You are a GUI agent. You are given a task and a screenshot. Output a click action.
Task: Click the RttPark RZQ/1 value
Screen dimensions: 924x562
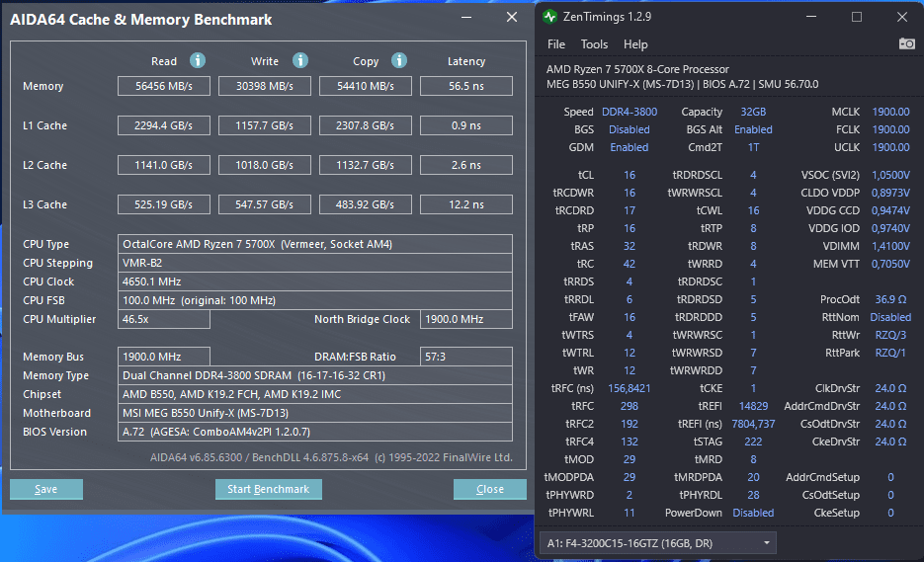[x=890, y=353]
